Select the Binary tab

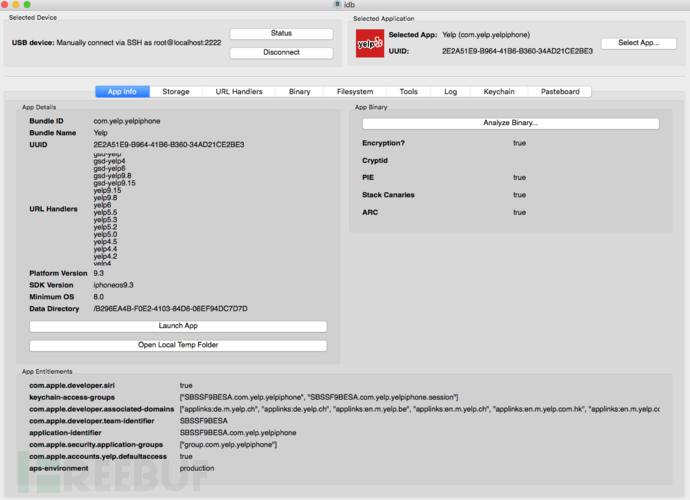click(299, 92)
